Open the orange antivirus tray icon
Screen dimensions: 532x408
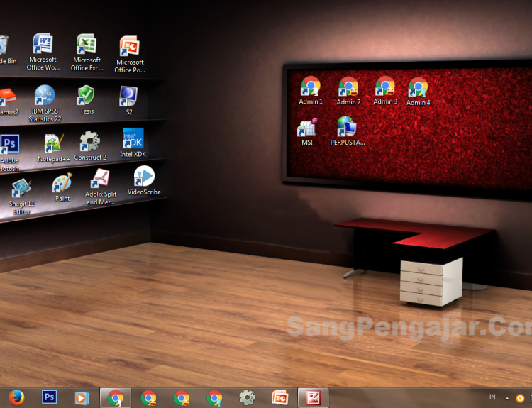(x=520, y=398)
